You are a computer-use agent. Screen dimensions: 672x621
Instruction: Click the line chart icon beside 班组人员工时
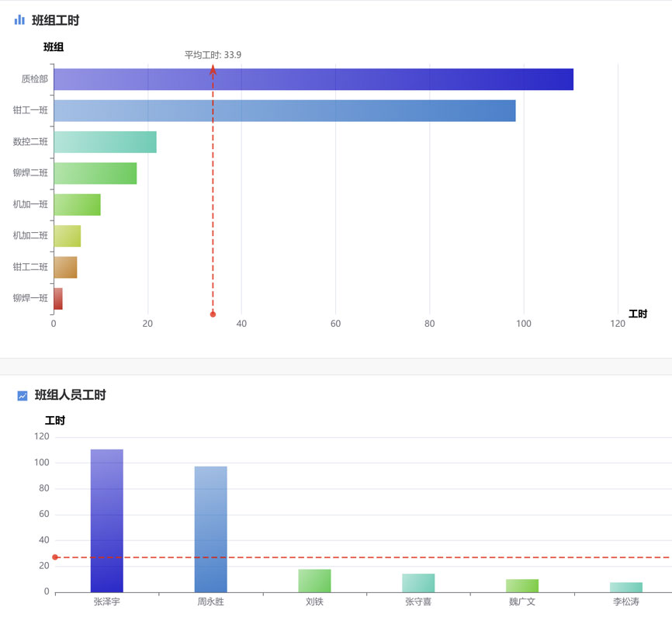click(x=23, y=396)
